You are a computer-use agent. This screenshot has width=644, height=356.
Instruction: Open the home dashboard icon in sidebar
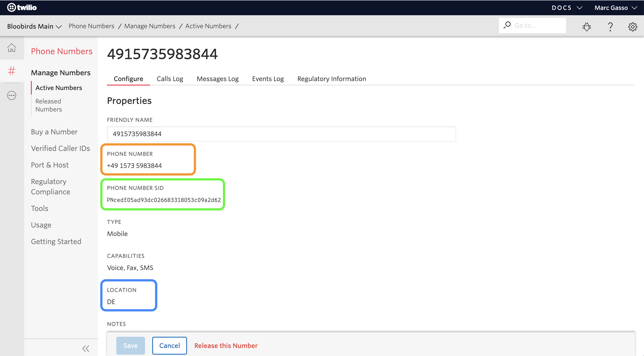pos(11,47)
